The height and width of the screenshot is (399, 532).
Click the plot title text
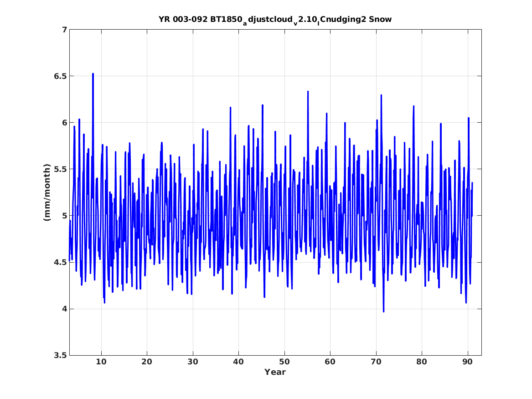tap(275, 20)
